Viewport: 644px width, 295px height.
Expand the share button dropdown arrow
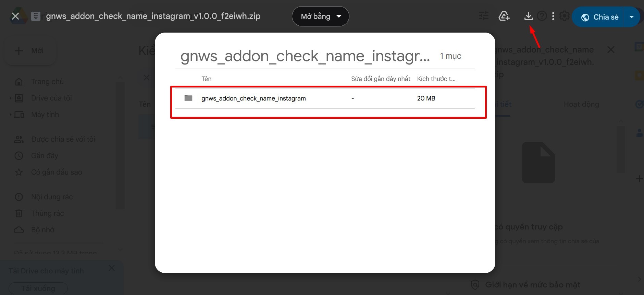(x=632, y=17)
